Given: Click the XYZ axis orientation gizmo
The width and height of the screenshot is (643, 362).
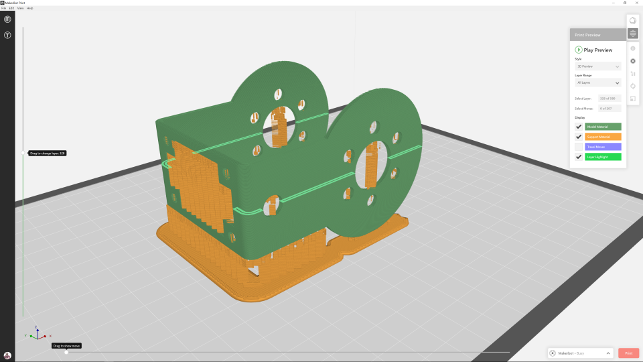Looking at the screenshot, I should pos(37,334).
